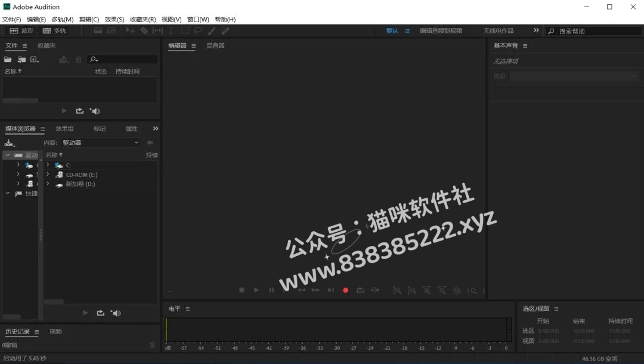Expand the C: drive in content list
This screenshot has height=364, width=644.
tap(48, 165)
